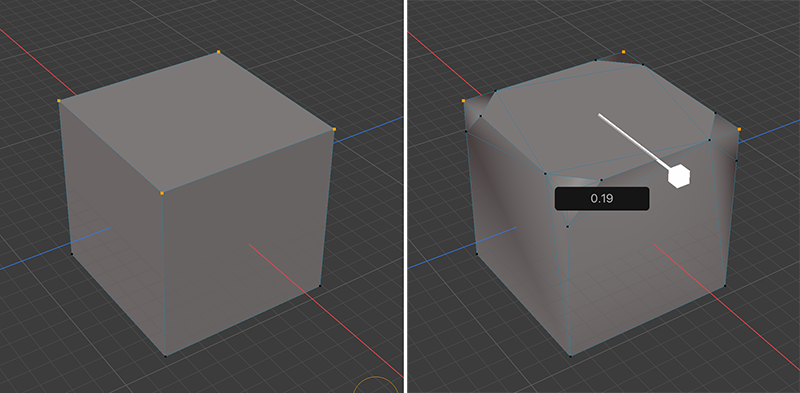Select the beveled cube's rear top orange vertex
The width and height of the screenshot is (800, 393).
tap(623, 52)
